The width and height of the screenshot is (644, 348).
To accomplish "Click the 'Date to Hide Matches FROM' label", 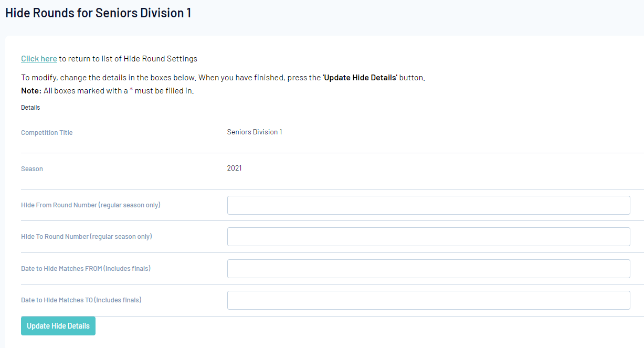I will click(x=86, y=269).
